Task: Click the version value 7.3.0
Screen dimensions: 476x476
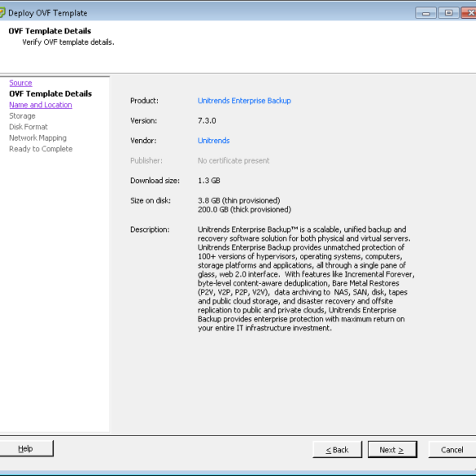Action: click(207, 120)
